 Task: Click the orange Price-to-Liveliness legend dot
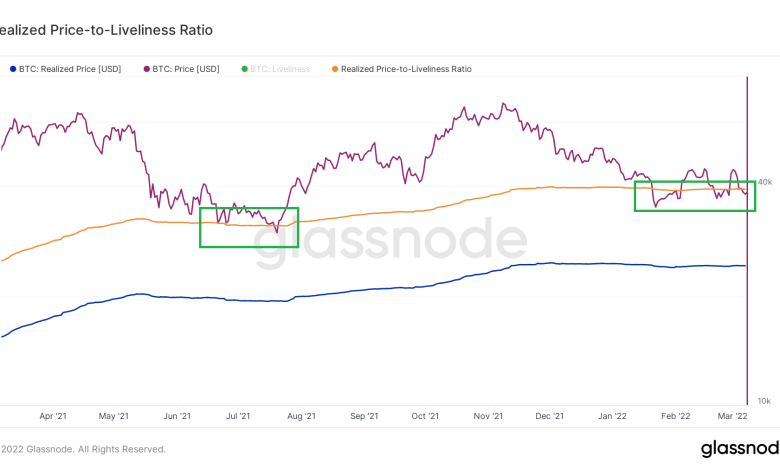pos(334,69)
